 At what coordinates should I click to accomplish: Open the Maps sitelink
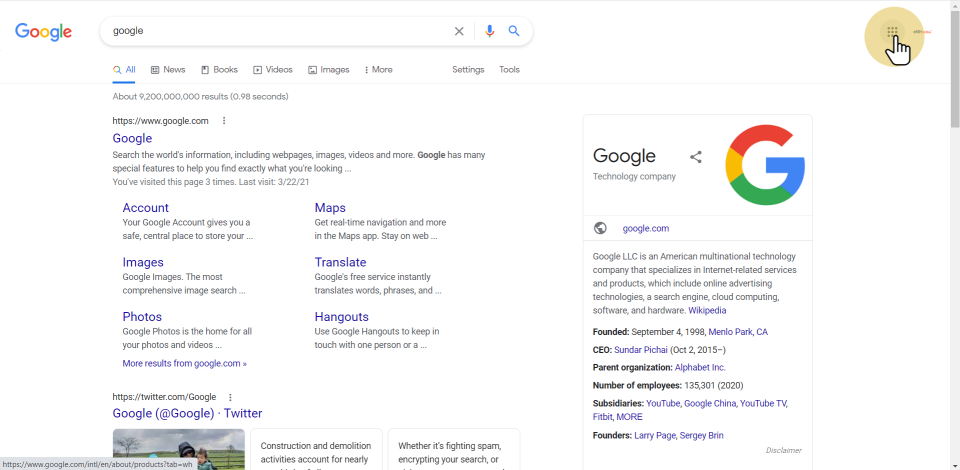[x=330, y=208]
